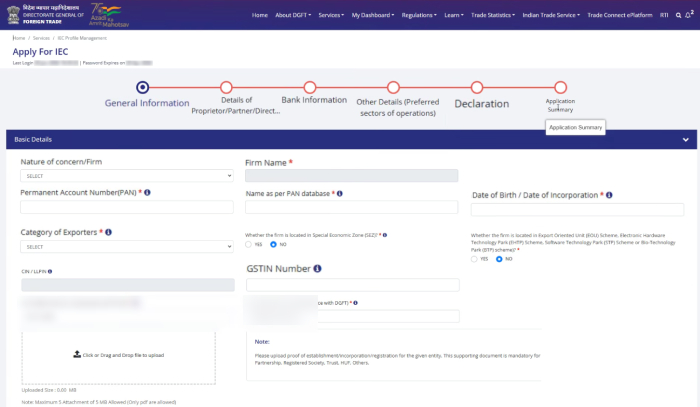This screenshot has height=407, width=700.
Task: Open the Regulations menu
Action: [x=419, y=15]
